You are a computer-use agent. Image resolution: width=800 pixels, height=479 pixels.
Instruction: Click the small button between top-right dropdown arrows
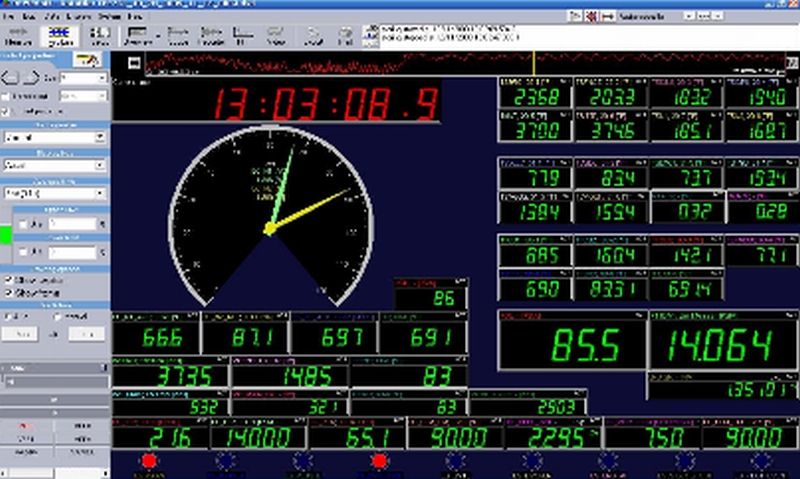[x=704, y=16]
